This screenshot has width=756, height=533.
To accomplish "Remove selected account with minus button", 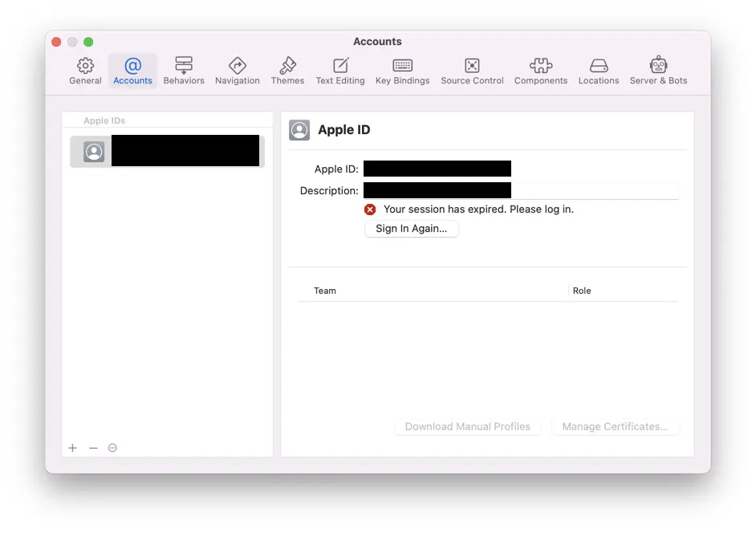I will [x=93, y=448].
